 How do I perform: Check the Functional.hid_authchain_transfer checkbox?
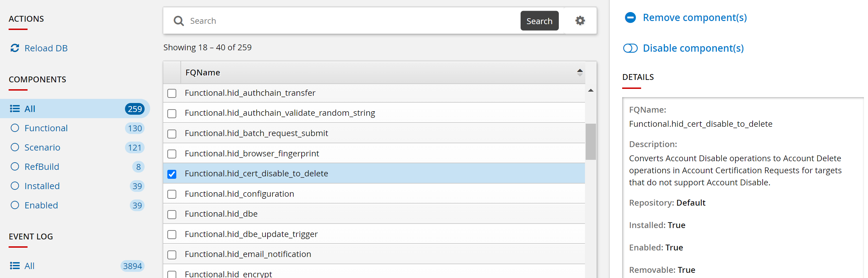point(172,93)
